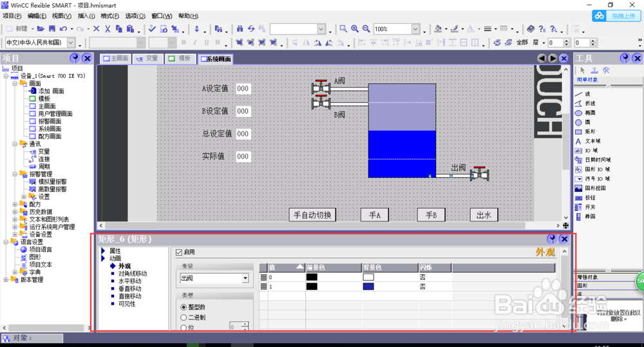Click foreground color swatch for value 1

tap(312, 286)
